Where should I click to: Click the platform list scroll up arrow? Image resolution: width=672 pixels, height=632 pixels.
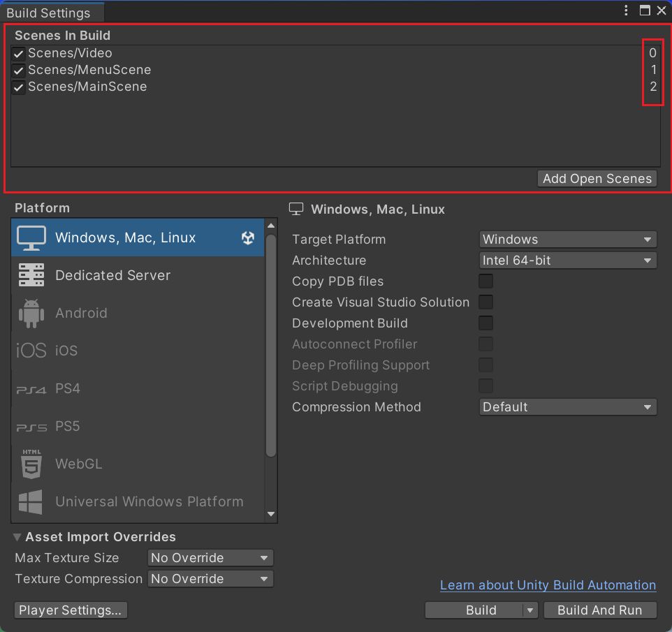[x=271, y=226]
